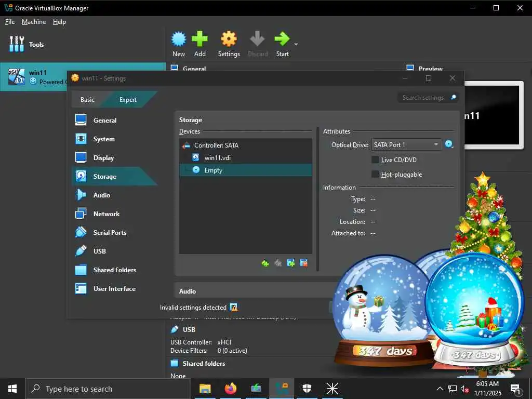Click the remove attachment icon below devices
This screenshot has width=532, height=399.
tap(304, 263)
